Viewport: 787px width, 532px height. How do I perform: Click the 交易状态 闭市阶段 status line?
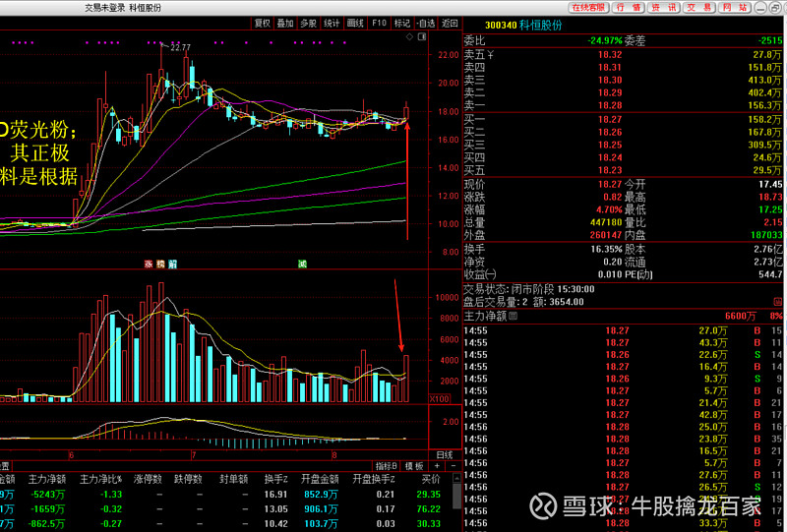click(529, 289)
